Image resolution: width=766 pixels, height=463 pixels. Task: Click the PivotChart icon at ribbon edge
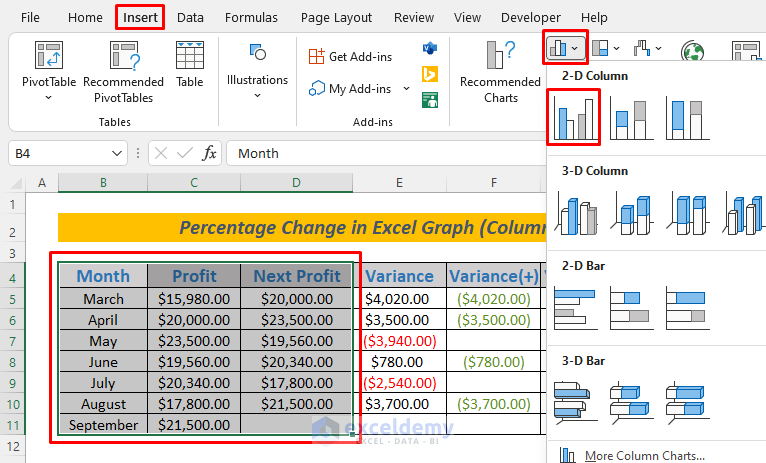click(746, 50)
